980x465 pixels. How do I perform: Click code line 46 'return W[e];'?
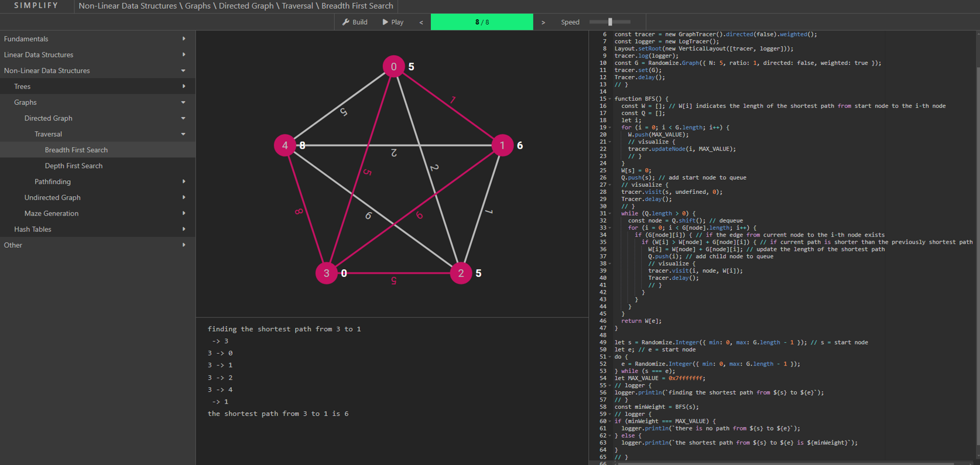tap(641, 321)
